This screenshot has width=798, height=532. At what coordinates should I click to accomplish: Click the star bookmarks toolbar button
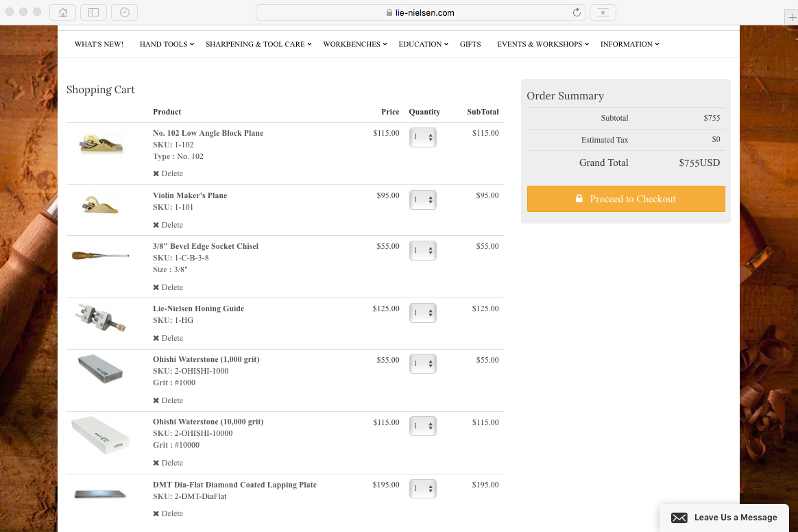(603, 12)
